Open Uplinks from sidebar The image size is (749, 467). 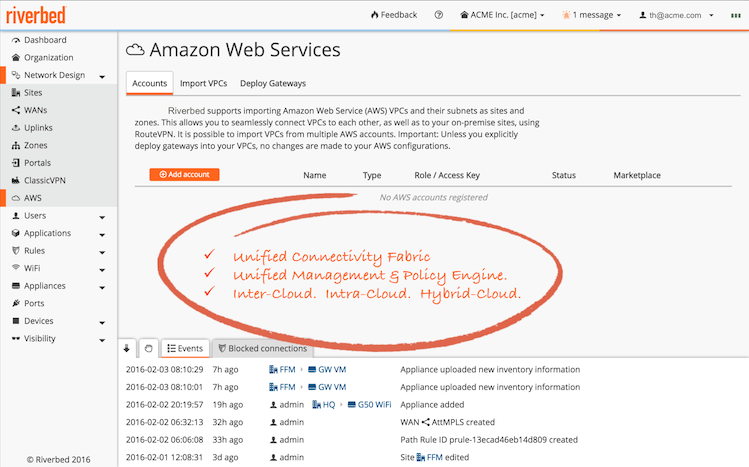38,127
